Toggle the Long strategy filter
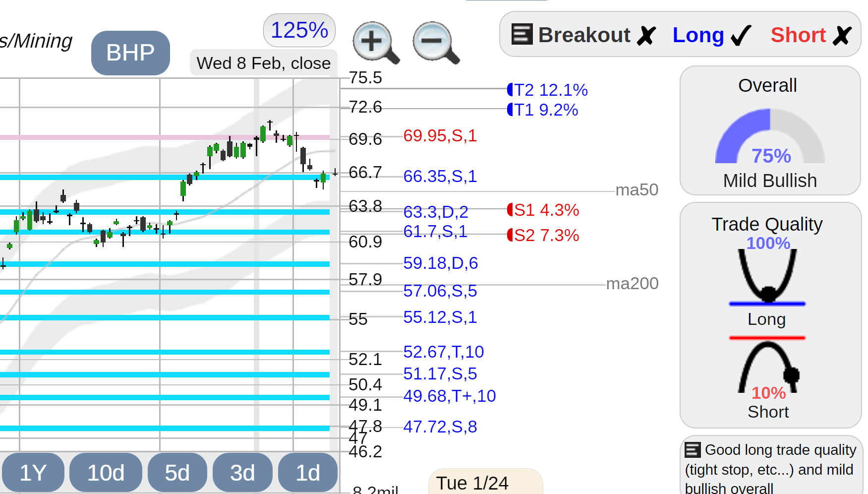Screen dimensions: 868x494 pyautogui.click(x=711, y=35)
